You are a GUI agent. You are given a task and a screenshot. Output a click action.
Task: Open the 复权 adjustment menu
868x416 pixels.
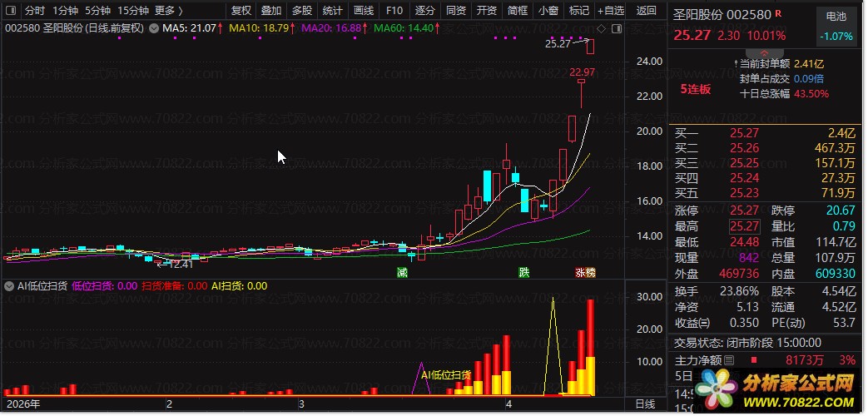[x=241, y=11]
